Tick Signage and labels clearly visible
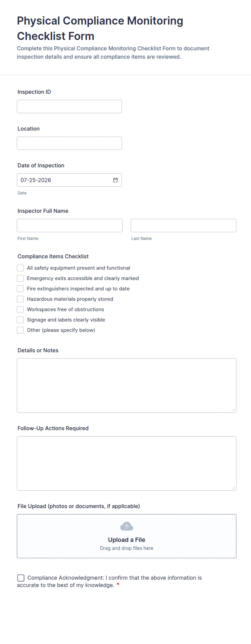The image size is (251, 644). point(20,320)
